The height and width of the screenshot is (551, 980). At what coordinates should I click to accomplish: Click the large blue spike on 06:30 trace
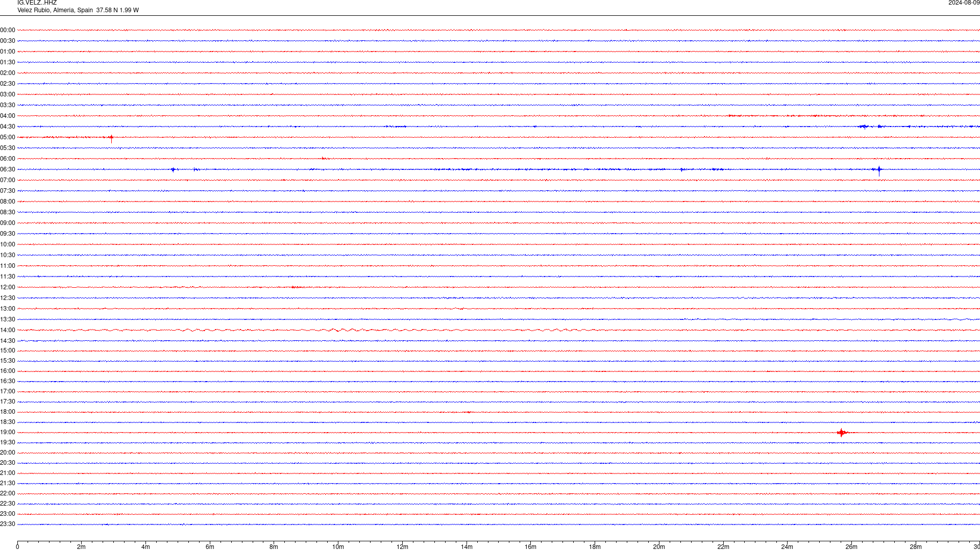pos(878,170)
